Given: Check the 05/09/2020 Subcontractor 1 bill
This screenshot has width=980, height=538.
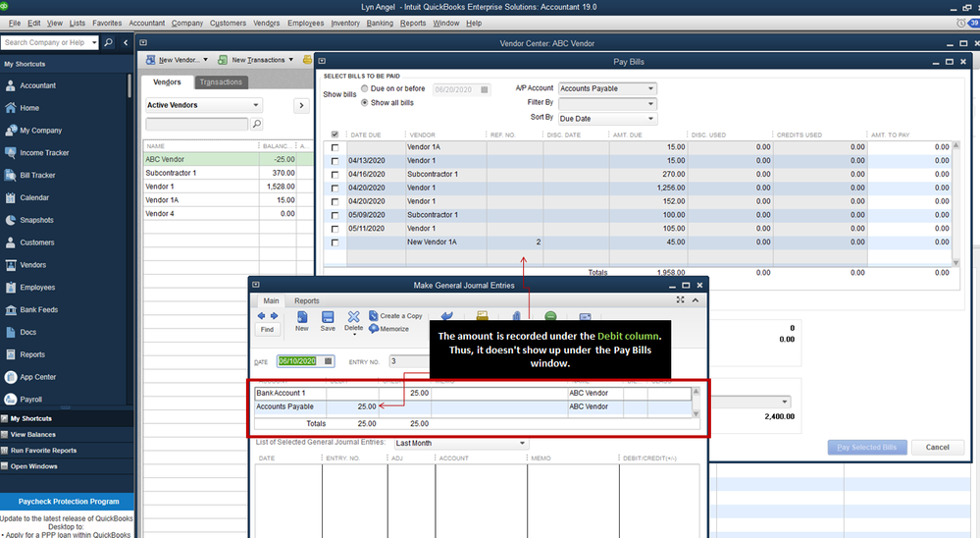Looking at the screenshot, I should pos(335,215).
